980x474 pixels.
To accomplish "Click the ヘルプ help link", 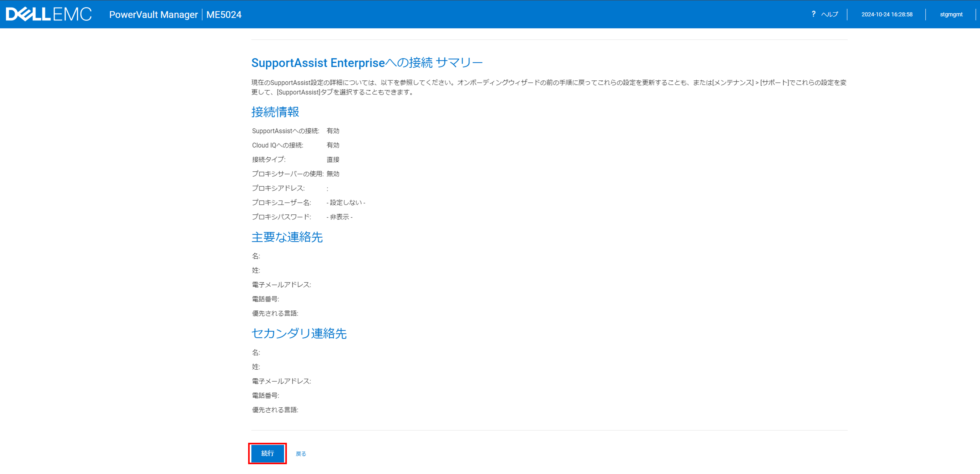I will [829, 14].
